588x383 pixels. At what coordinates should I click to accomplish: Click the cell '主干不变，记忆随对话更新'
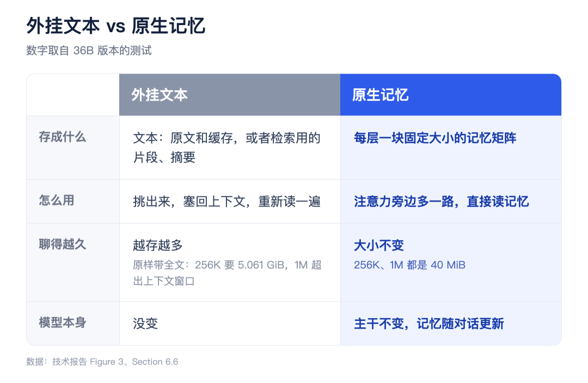click(450, 324)
